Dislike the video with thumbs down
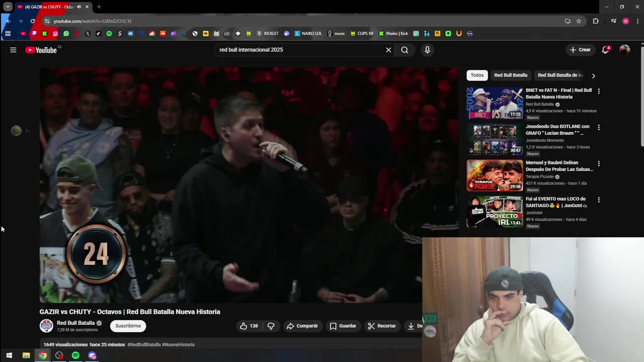Viewport: 644px width, 362px height. click(271, 326)
